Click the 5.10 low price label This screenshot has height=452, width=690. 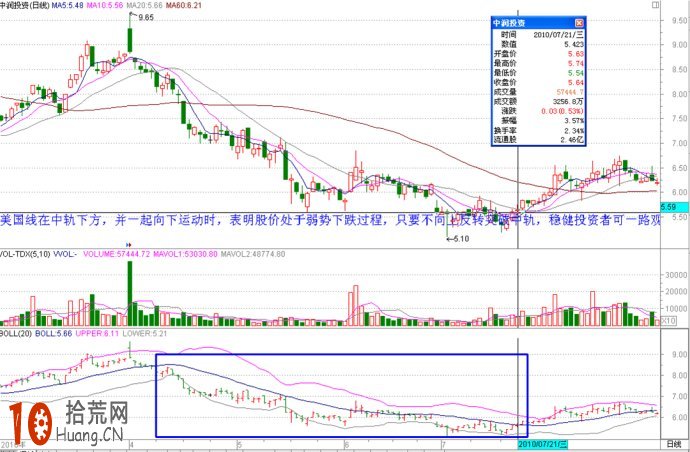coord(461,239)
